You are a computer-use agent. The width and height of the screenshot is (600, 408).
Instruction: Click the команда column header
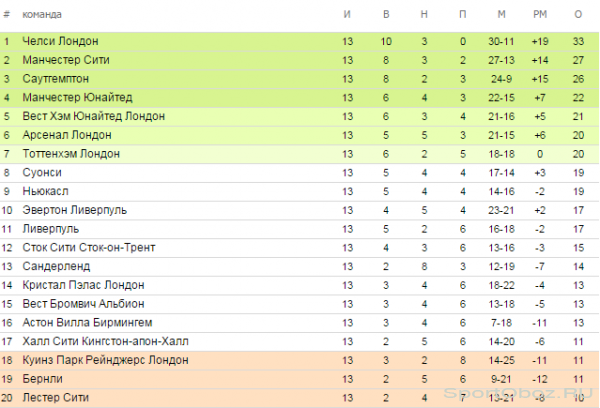coord(42,15)
